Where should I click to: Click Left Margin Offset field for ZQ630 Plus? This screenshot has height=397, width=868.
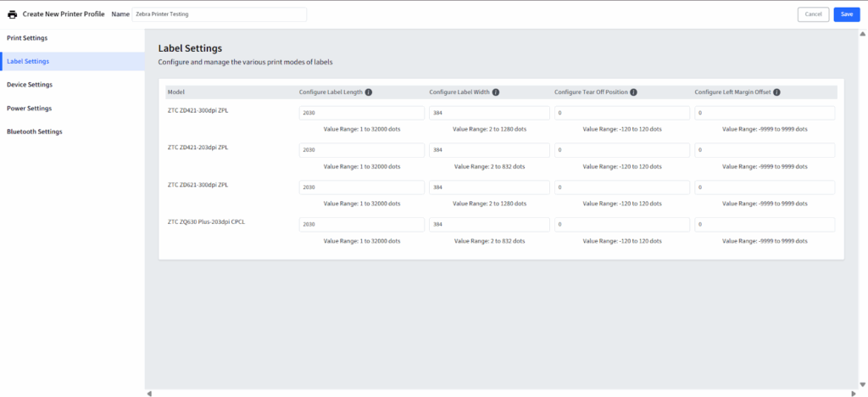(x=765, y=225)
